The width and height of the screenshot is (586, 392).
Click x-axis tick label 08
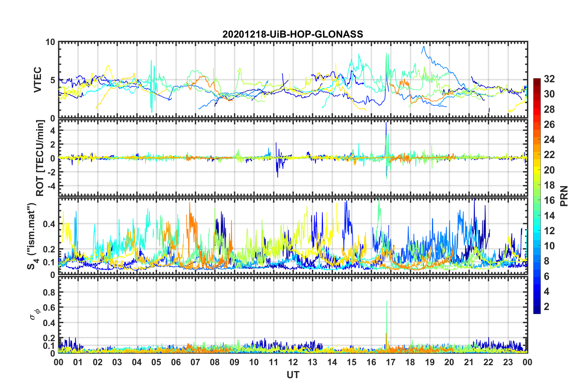point(215,362)
